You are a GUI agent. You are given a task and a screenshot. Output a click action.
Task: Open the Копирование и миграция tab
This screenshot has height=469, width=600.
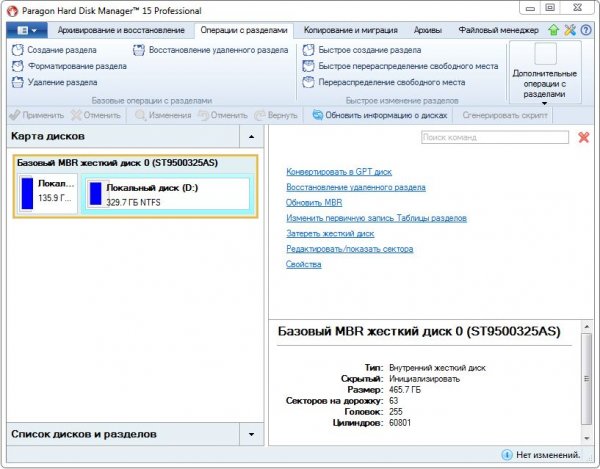(x=343, y=31)
